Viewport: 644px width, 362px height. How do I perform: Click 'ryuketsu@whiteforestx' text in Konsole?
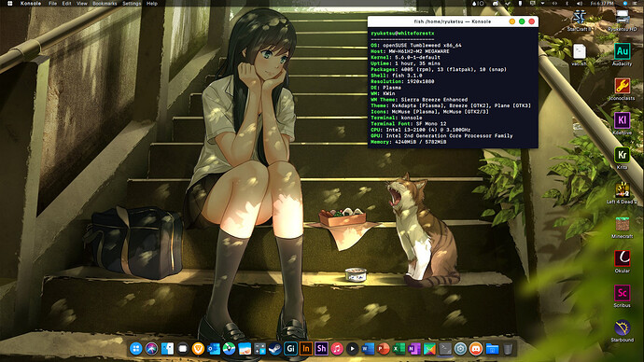402,34
